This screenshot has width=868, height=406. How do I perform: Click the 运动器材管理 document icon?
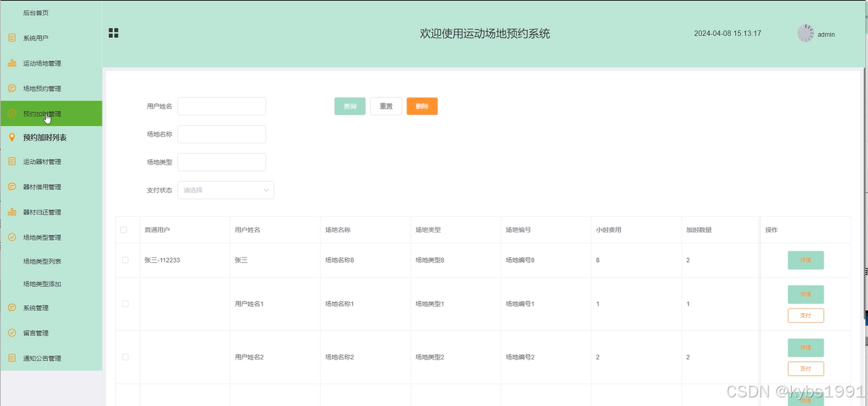point(12,161)
